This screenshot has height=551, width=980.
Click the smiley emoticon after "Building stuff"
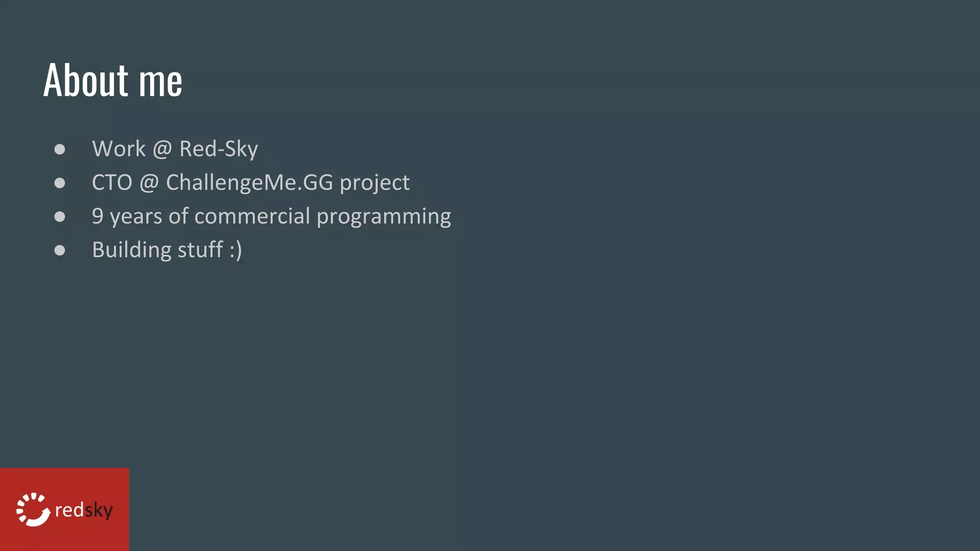[x=235, y=250]
